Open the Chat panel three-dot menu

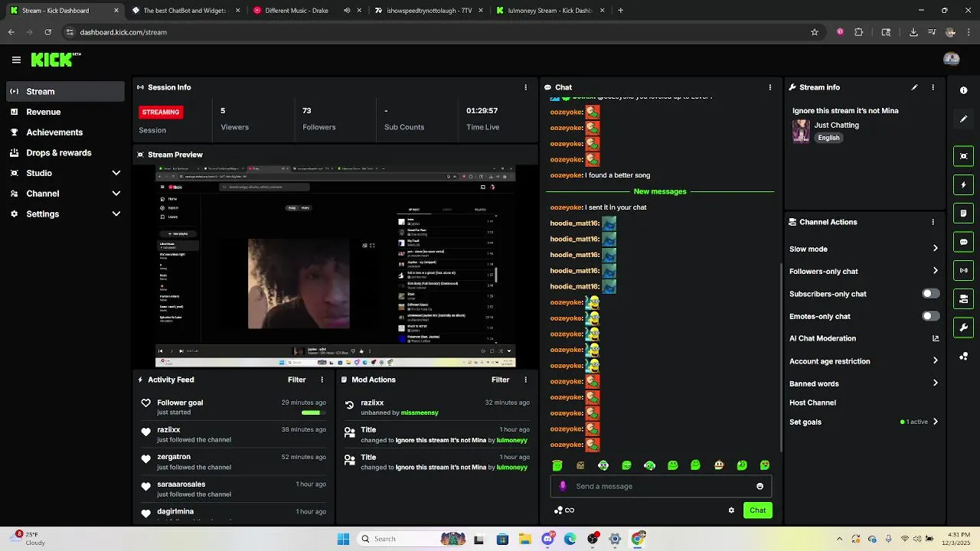pos(769,87)
